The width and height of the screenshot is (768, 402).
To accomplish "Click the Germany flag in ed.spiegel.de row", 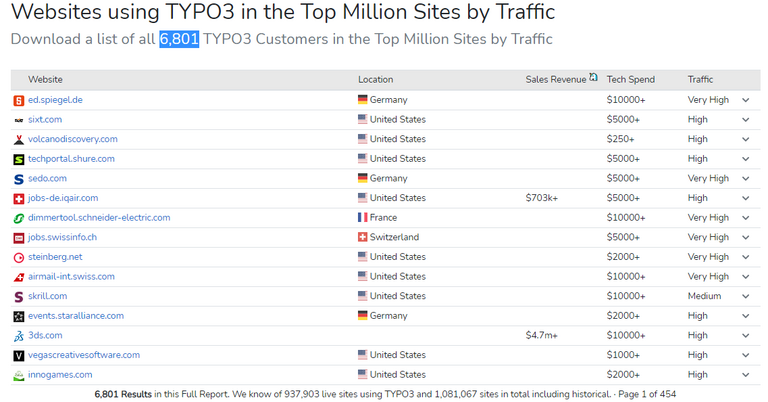I will tap(362, 99).
